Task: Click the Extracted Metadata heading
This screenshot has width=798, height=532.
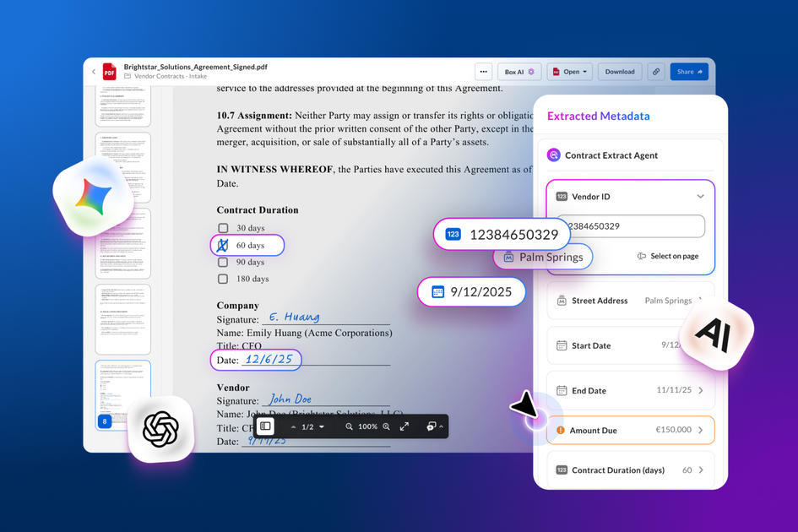Action: tap(599, 116)
